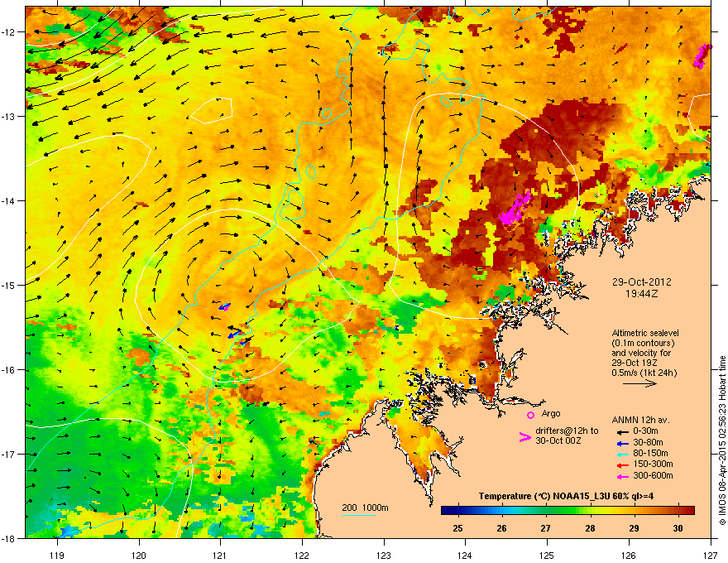Click the 'ANMN 12h av.' legend heading

[x=640, y=421]
